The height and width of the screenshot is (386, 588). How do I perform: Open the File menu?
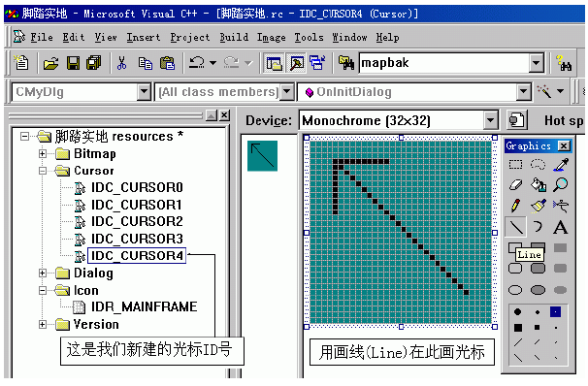coord(42,37)
